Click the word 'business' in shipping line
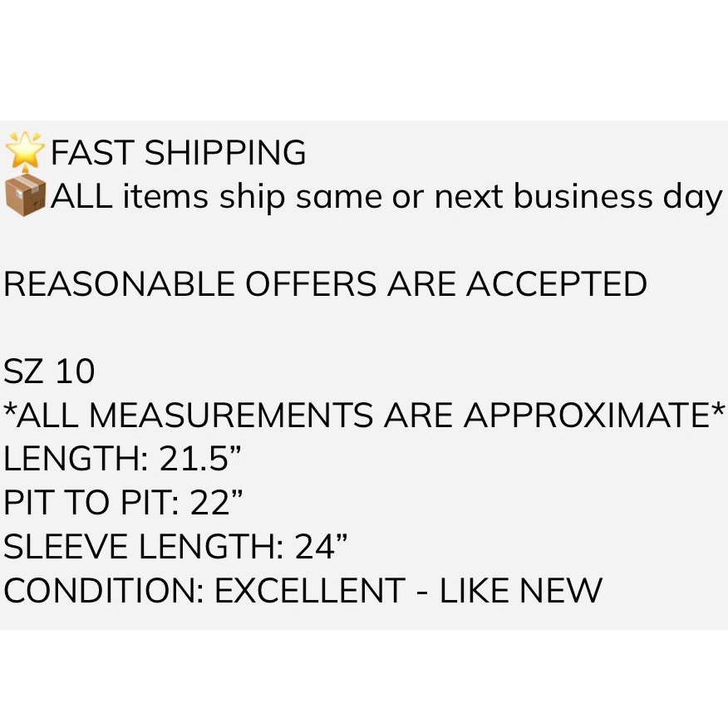 583,196
